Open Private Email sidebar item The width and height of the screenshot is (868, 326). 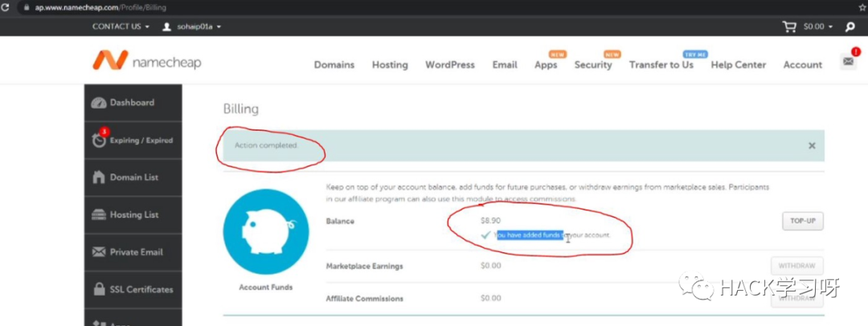[x=133, y=252]
